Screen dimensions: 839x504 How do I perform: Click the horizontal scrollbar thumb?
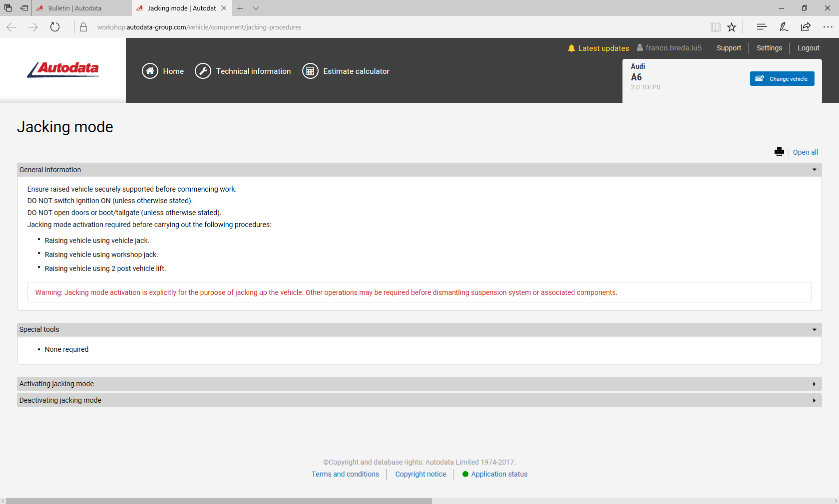click(219, 501)
